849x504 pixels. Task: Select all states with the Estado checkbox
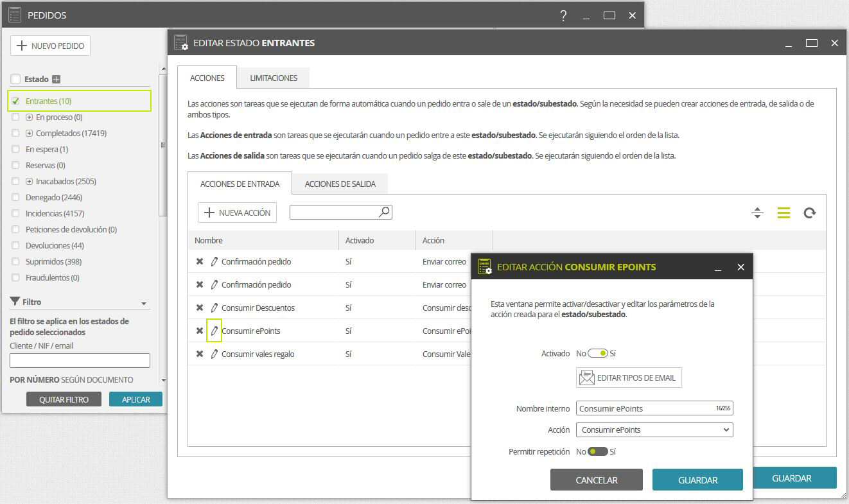coord(15,79)
